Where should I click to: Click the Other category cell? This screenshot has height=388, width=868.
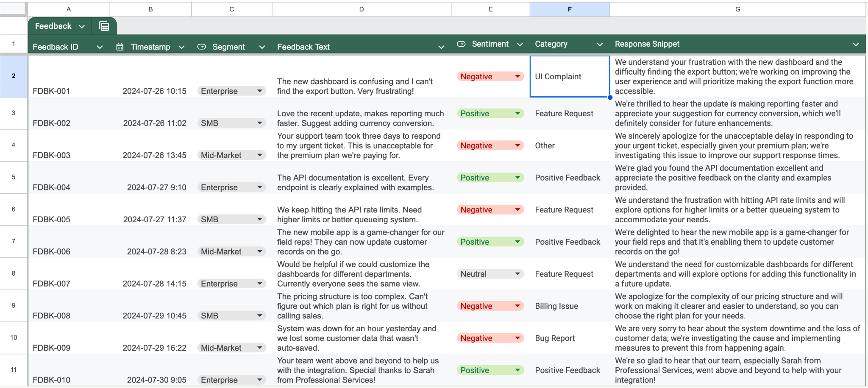coord(570,146)
